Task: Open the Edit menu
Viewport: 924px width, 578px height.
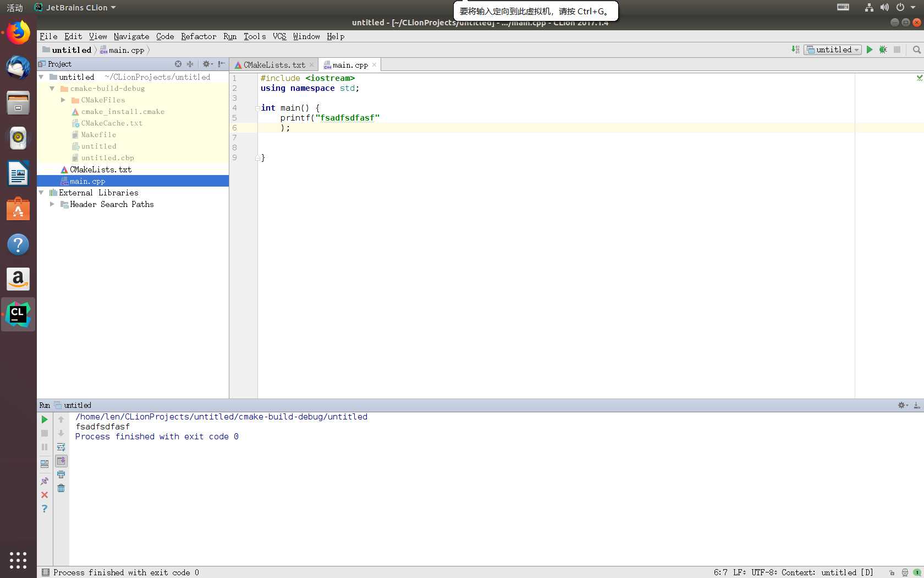Action: click(x=73, y=36)
